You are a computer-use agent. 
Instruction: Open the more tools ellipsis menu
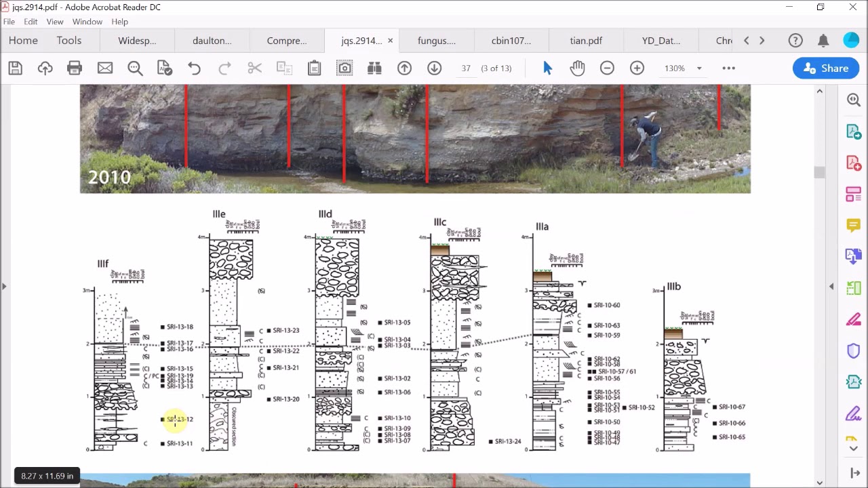pos(728,68)
